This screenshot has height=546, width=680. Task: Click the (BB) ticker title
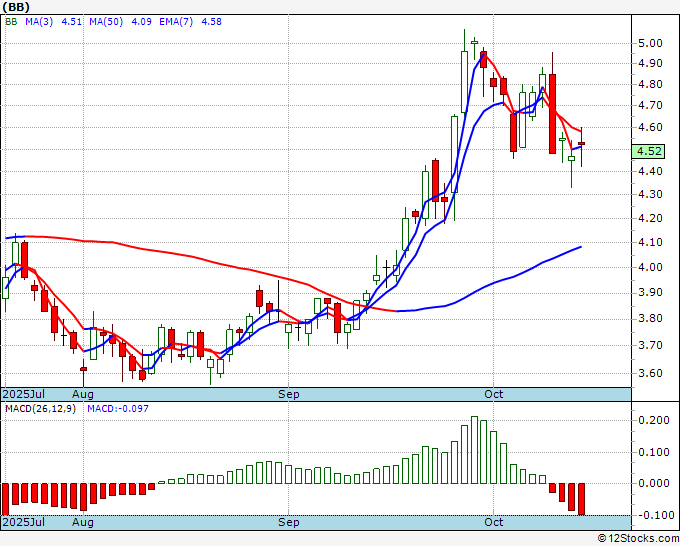click(x=16, y=7)
